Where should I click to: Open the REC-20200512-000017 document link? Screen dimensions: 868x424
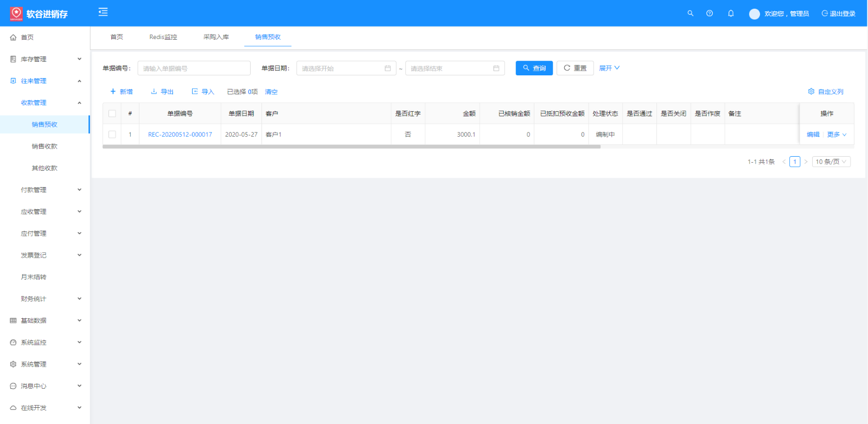pos(180,134)
